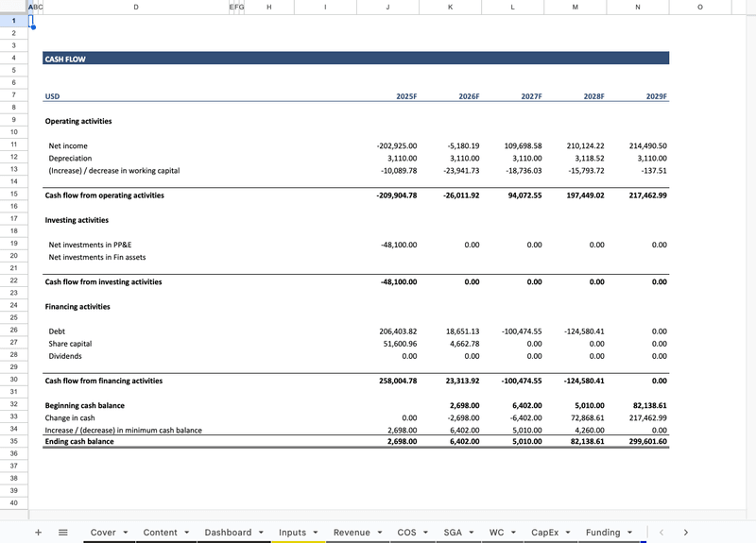Open the SGA sheet tab

(x=453, y=533)
